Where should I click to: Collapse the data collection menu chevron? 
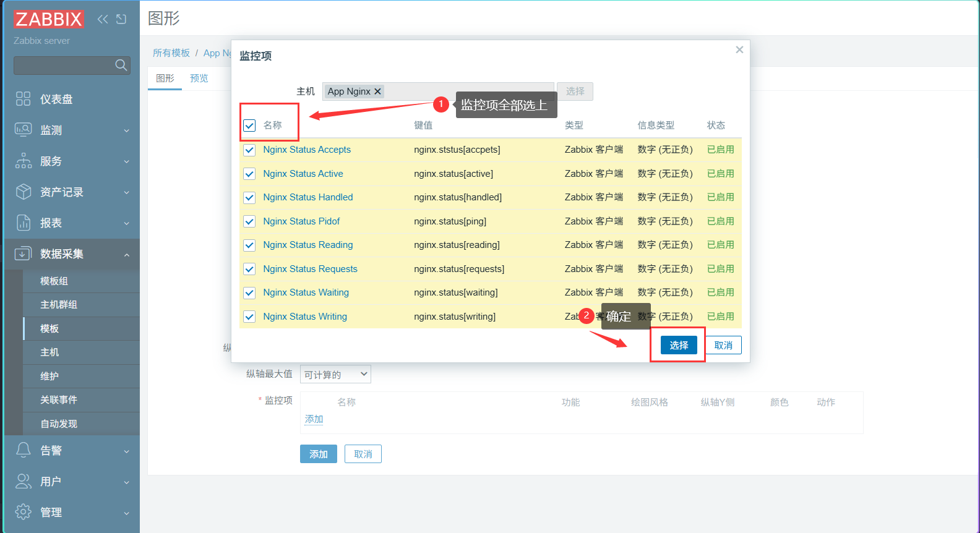click(x=126, y=255)
